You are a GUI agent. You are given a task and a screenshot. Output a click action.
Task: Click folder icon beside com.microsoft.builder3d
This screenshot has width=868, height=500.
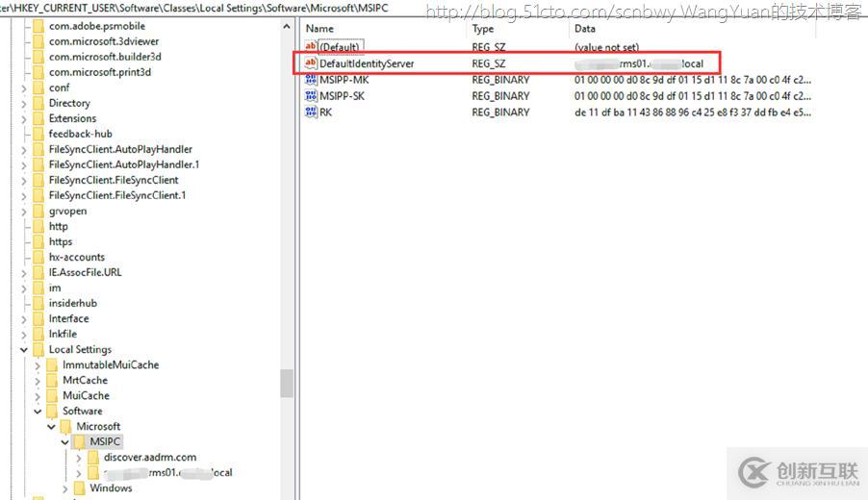click(38, 57)
